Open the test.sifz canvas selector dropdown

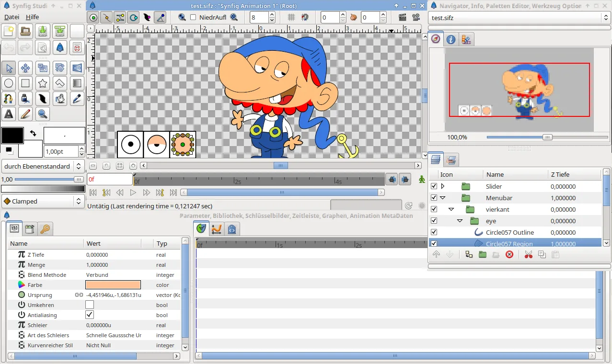pos(519,18)
